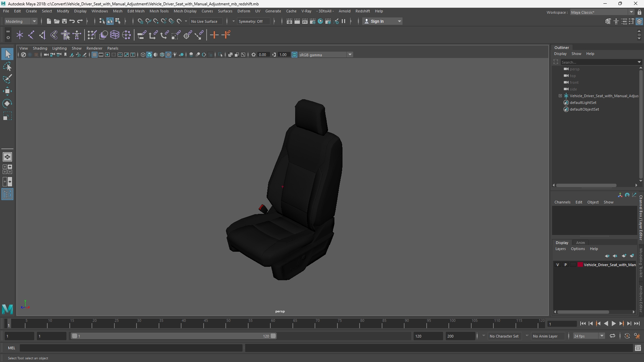
Task: Open the Layers menu in Layer Editor
Action: tap(560, 249)
